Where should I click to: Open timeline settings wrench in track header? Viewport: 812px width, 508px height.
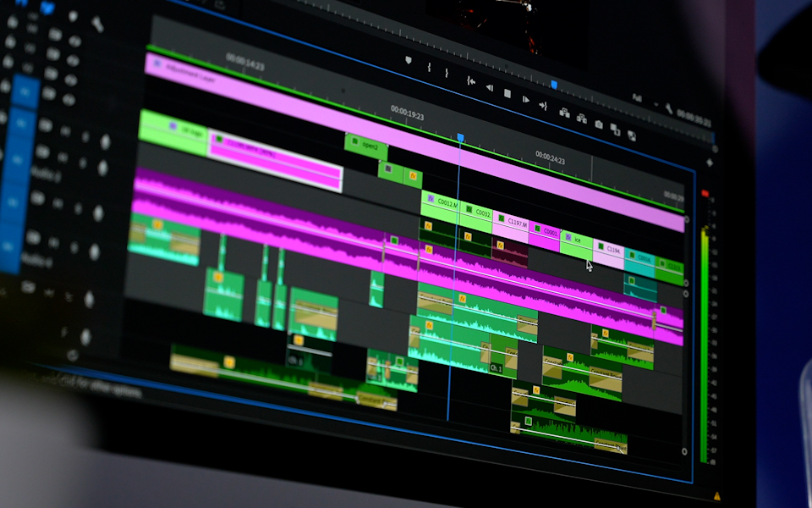pos(96,25)
